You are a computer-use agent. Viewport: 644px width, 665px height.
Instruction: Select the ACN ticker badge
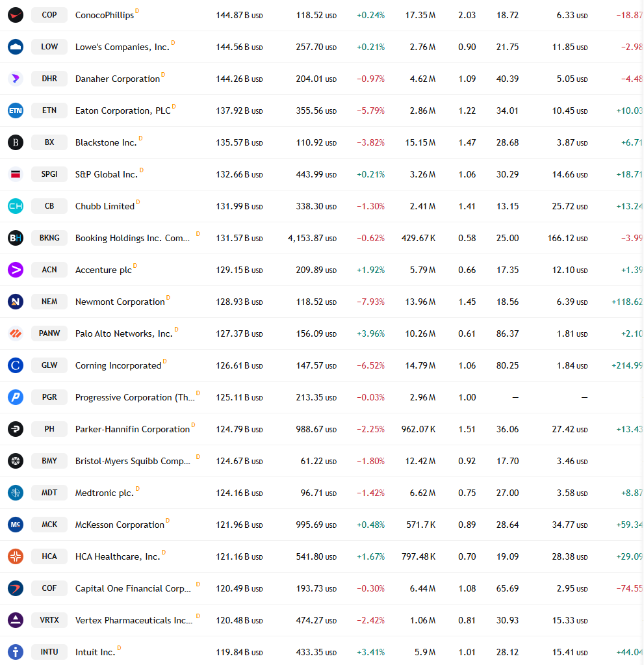[49, 269]
